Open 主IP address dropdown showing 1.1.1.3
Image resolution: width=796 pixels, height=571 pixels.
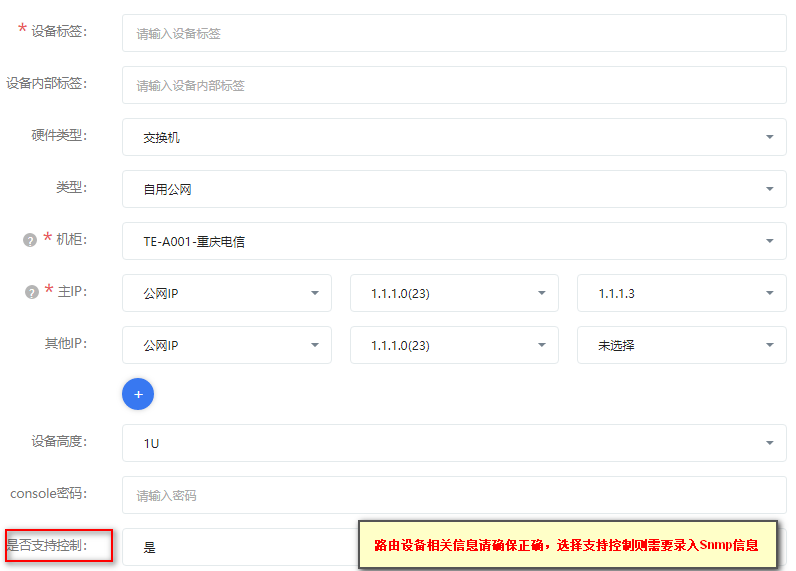[x=682, y=293]
